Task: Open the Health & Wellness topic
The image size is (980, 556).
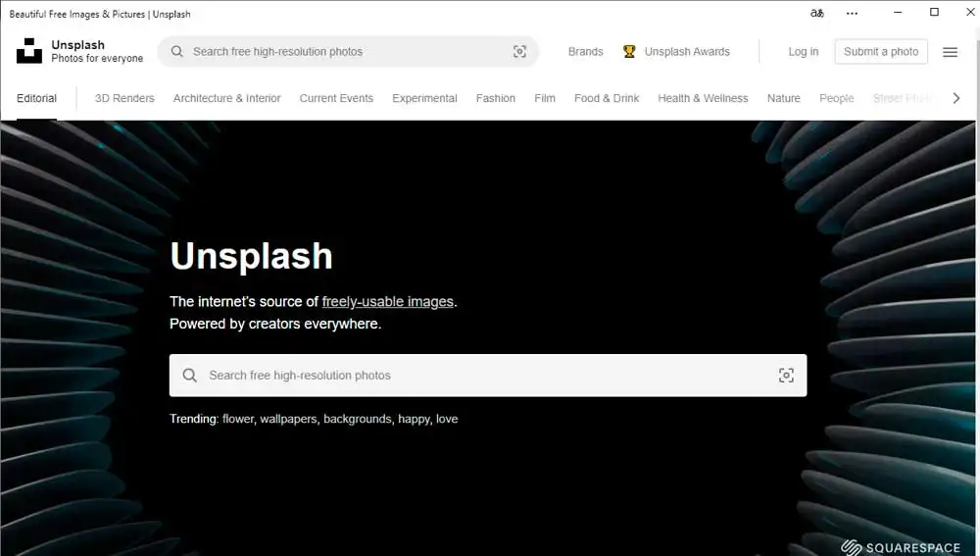Action: [x=703, y=98]
